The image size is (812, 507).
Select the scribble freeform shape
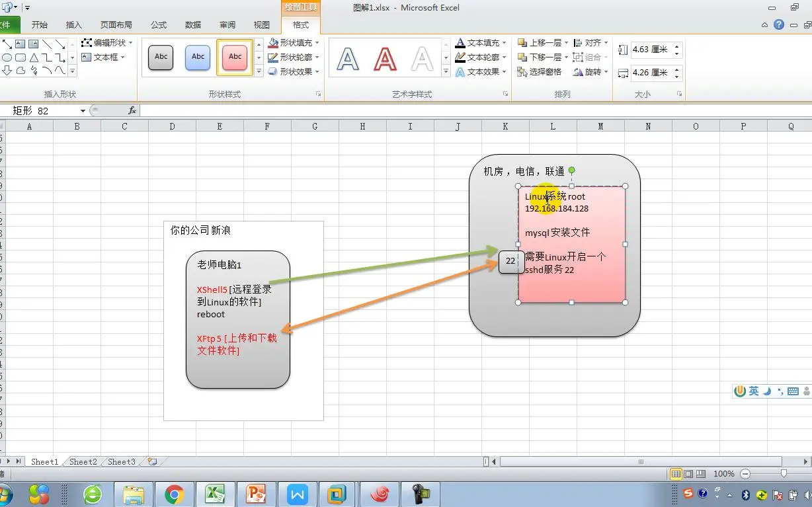coord(34,71)
